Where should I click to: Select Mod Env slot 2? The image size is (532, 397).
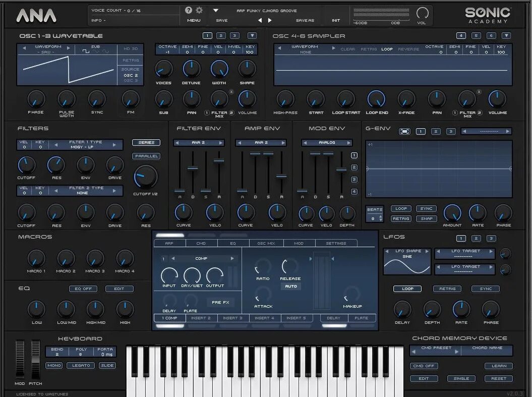pos(354,167)
